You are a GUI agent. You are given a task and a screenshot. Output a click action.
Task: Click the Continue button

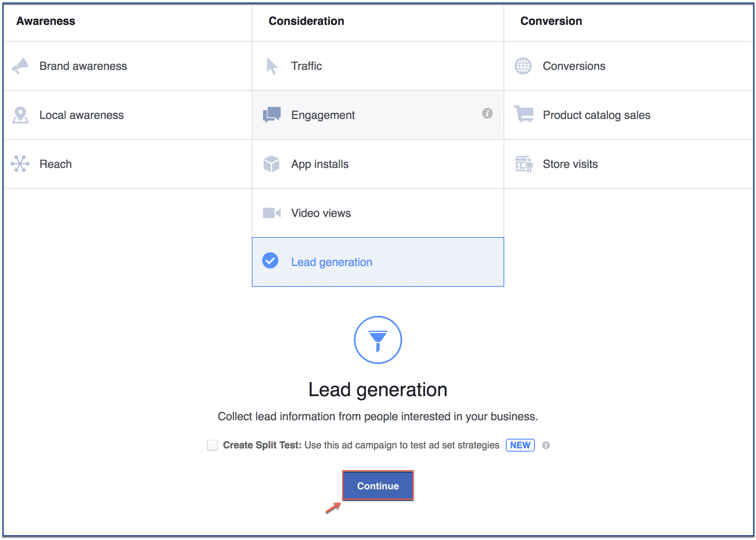pos(378,486)
